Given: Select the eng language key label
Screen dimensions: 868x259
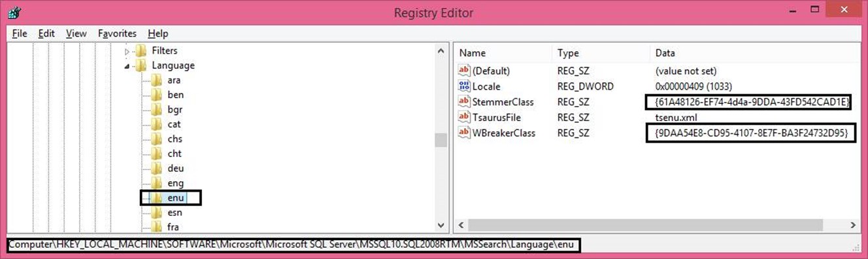Looking at the screenshot, I should coord(175,183).
